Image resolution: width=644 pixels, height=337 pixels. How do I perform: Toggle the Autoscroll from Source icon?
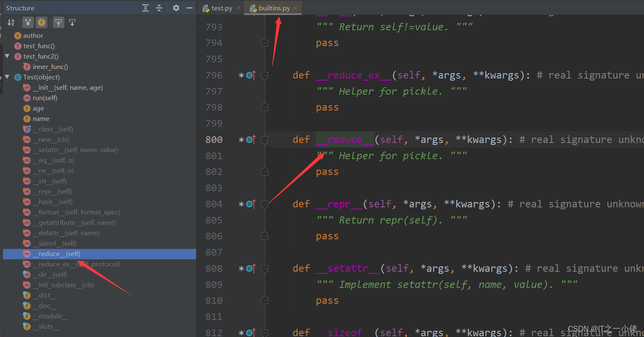pos(72,22)
